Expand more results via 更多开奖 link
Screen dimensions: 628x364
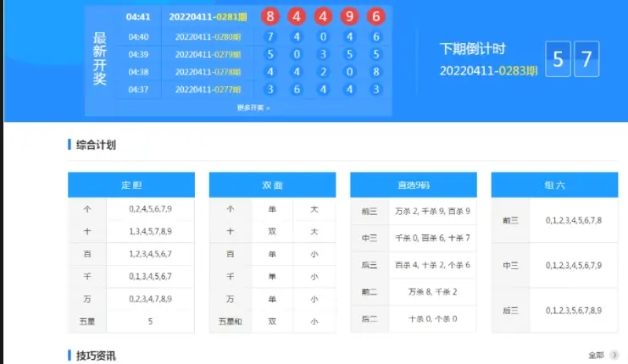click(253, 108)
